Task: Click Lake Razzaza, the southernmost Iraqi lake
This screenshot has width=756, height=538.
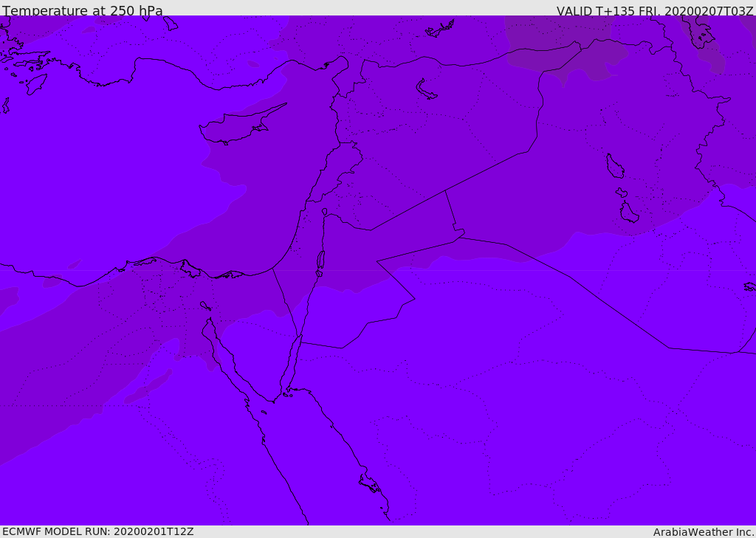Action: 629,213
